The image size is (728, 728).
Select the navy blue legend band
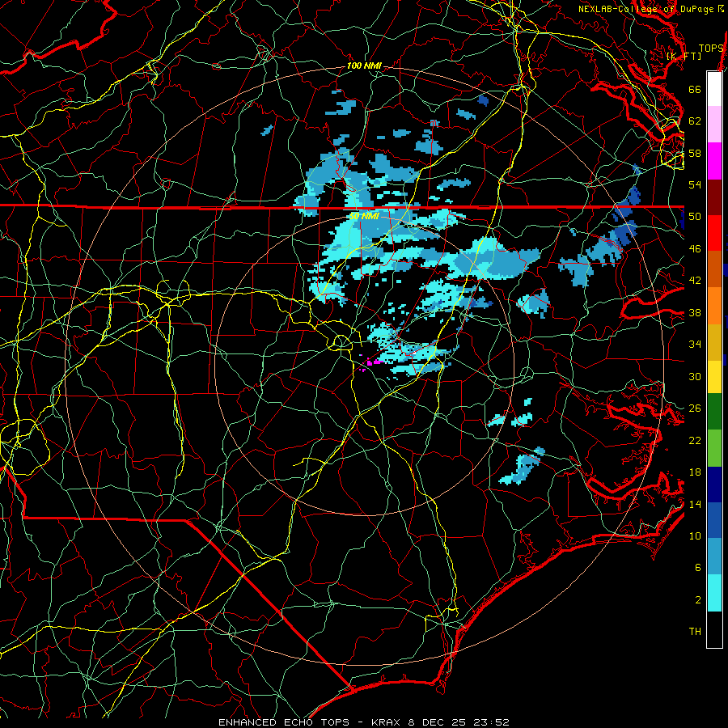tap(714, 485)
